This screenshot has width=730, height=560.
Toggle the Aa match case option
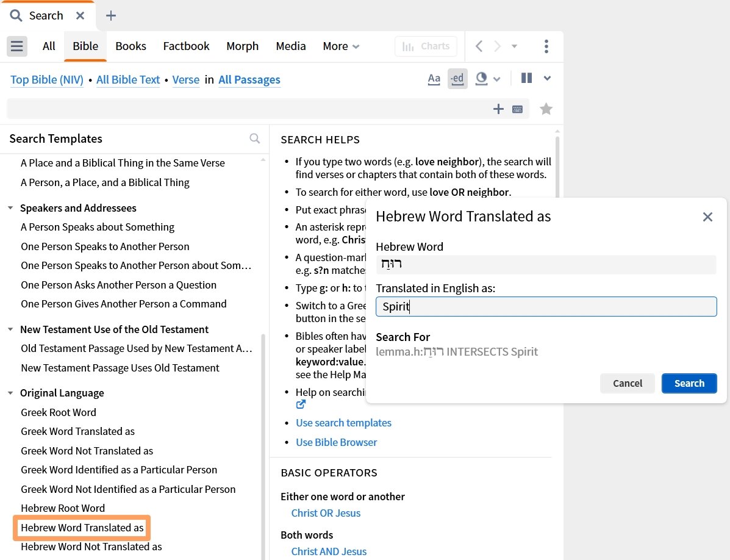pos(434,79)
